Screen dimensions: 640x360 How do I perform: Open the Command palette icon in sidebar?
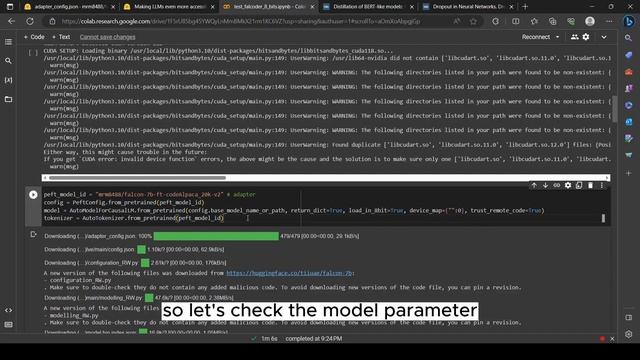click(x=8, y=325)
